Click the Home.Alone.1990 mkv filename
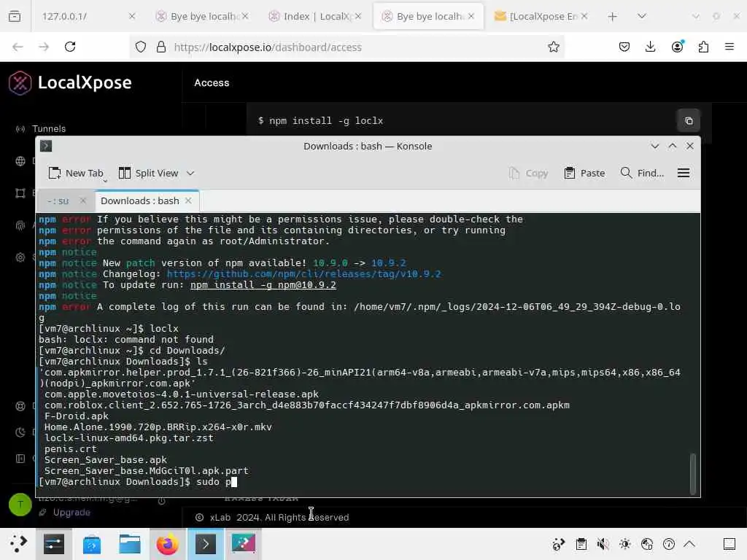The image size is (747, 560). pos(158,427)
